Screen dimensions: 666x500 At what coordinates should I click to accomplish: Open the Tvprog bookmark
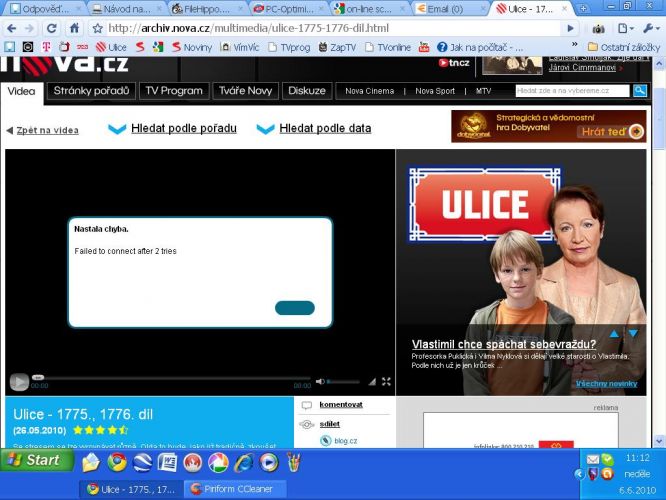[289, 47]
